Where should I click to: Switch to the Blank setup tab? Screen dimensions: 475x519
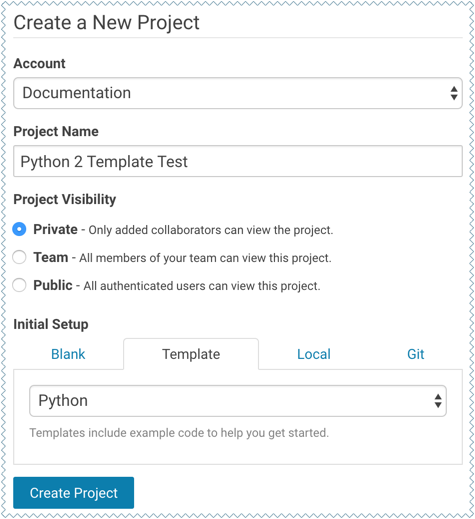click(68, 354)
